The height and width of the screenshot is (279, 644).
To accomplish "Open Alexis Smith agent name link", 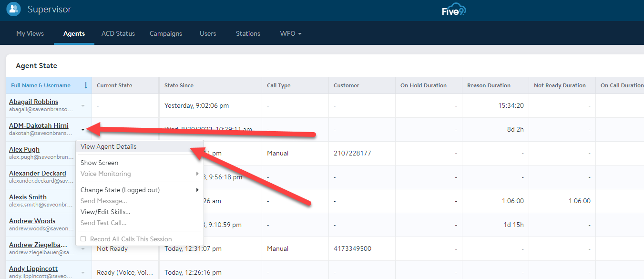I will pos(28,197).
